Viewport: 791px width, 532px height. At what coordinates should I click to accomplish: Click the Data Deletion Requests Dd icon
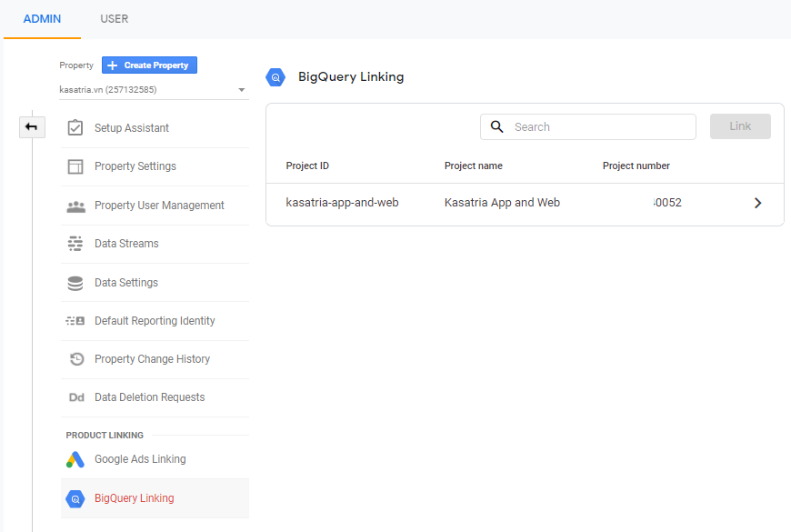75,397
